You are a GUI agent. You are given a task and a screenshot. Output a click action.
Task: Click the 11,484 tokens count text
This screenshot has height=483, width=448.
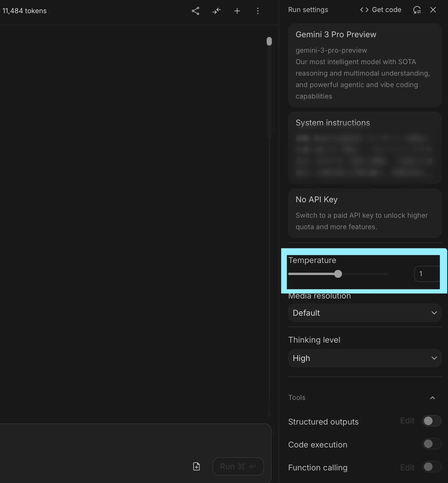click(25, 11)
